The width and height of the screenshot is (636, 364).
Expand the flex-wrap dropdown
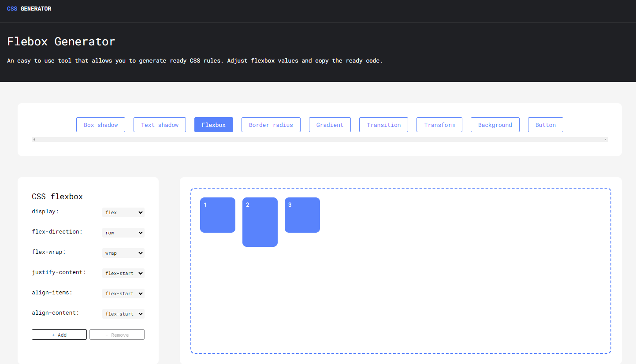tap(123, 253)
